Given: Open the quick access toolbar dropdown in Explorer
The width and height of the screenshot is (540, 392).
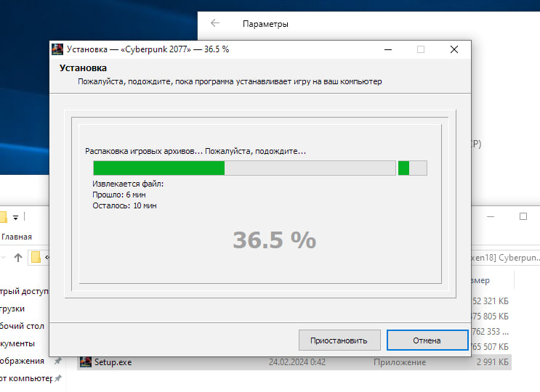Looking at the screenshot, I should (x=15, y=217).
